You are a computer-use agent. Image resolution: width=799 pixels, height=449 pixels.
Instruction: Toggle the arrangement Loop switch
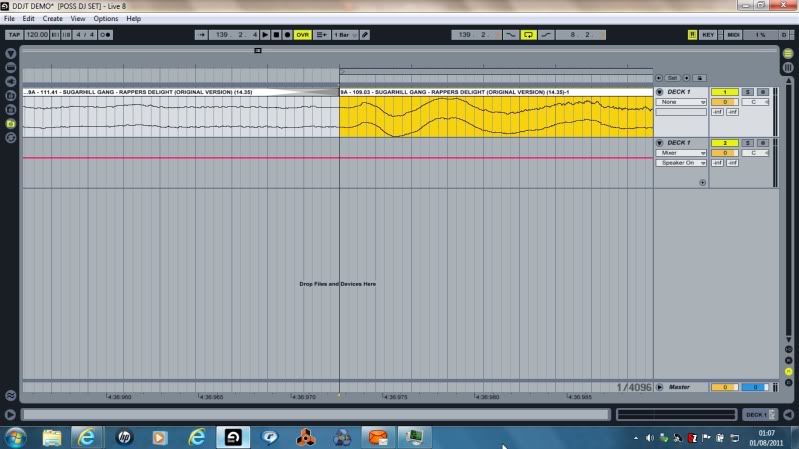coord(527,34)
